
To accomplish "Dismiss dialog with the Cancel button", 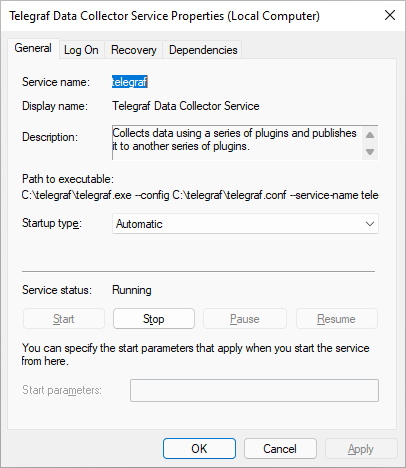I will point(280,448).
